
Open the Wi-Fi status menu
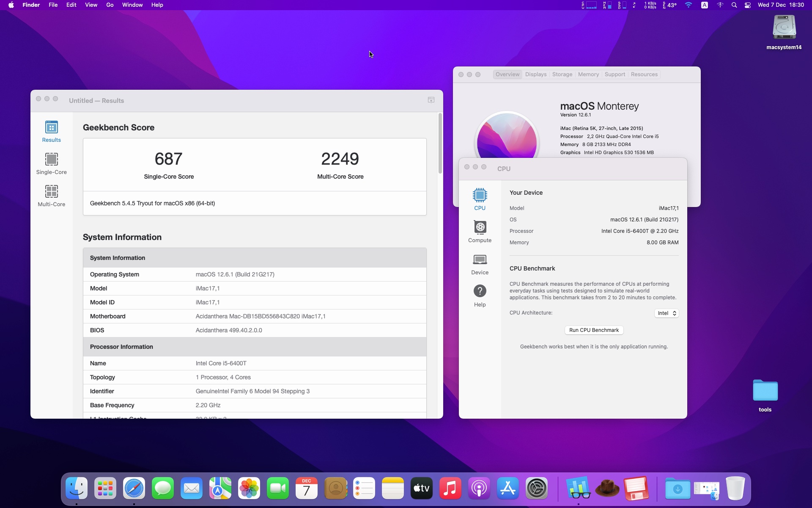[689, 5]
